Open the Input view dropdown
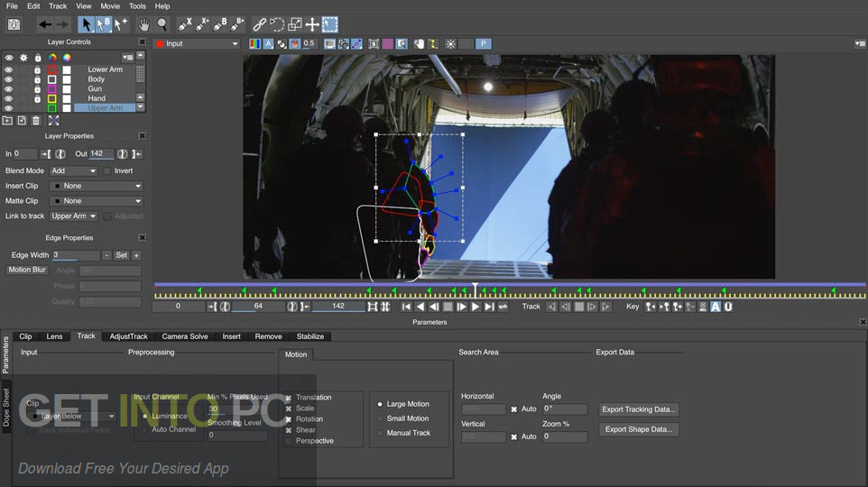The image size is (868, 487). click(x=197, y=43)
